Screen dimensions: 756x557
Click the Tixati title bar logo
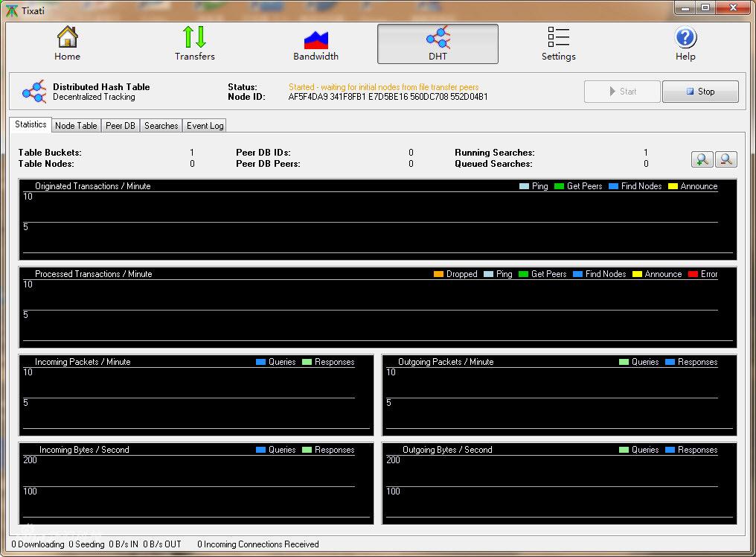tap(11, 10)
